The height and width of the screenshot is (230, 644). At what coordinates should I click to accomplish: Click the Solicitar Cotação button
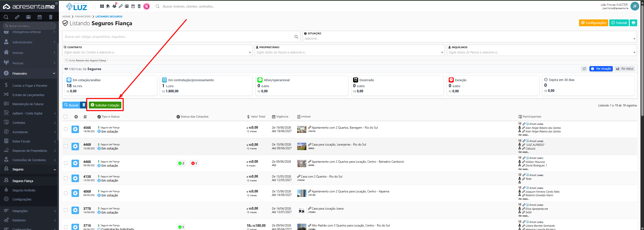[105, 105]
